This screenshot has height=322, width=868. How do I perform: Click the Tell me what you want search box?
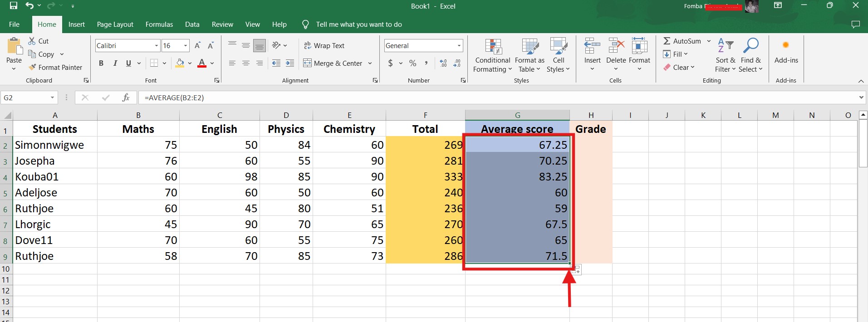tap(358, 24)
